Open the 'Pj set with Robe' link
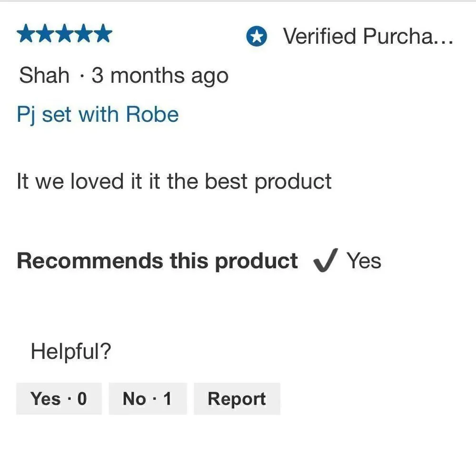This screenshot has width=476, height=476. pyautogui.click(x=98, y=115)
